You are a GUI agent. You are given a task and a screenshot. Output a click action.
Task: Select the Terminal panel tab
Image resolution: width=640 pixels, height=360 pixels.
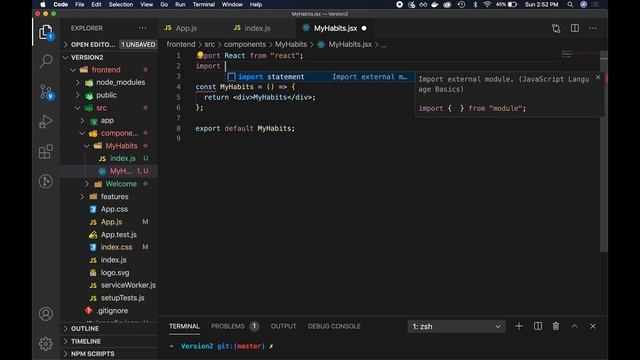pos(184,326)
